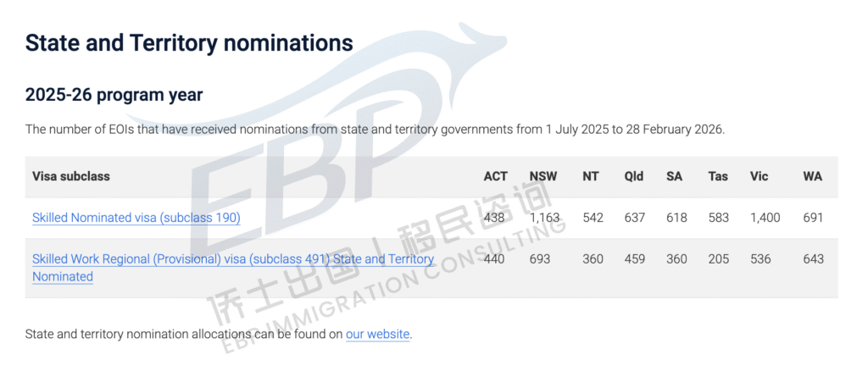
Task: Click the "2025-26 program year" subheading
Action: pyautogui.click(x=114, y=94)
